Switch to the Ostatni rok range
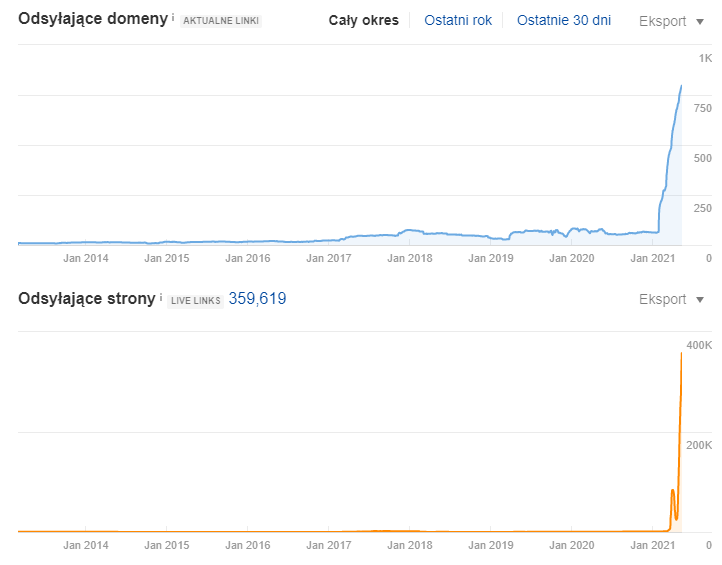The image size is (722, 565). (x=458, y=20)
